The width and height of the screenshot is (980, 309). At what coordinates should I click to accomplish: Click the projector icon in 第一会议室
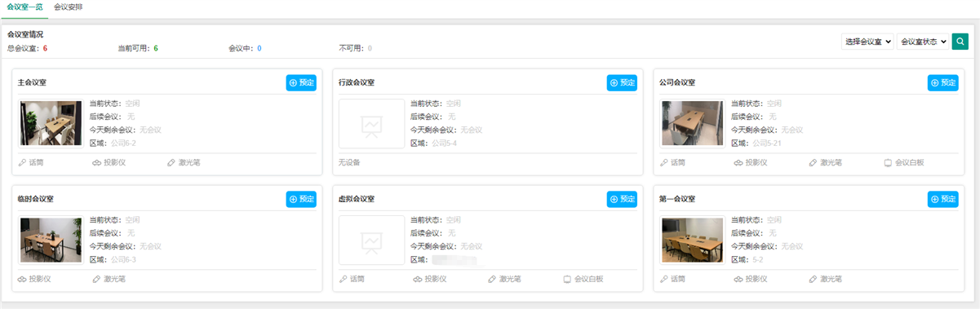click(x=738, y=280)
